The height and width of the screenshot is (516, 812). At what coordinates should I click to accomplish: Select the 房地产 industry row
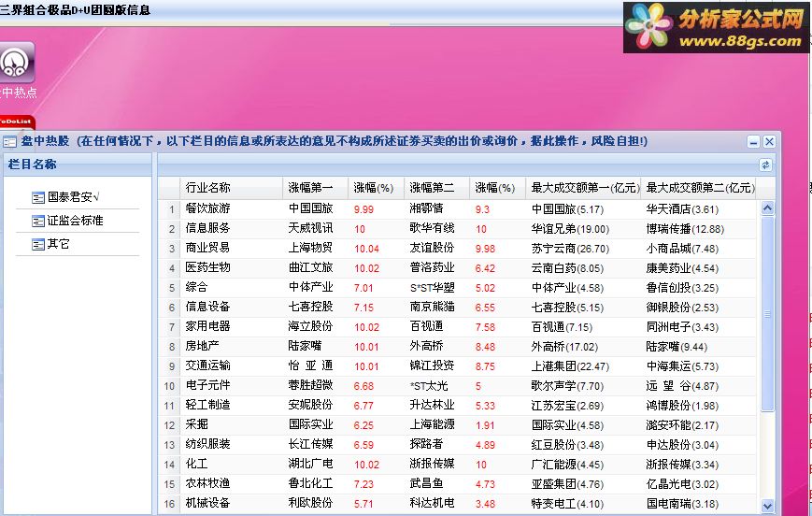click(457, 347)
